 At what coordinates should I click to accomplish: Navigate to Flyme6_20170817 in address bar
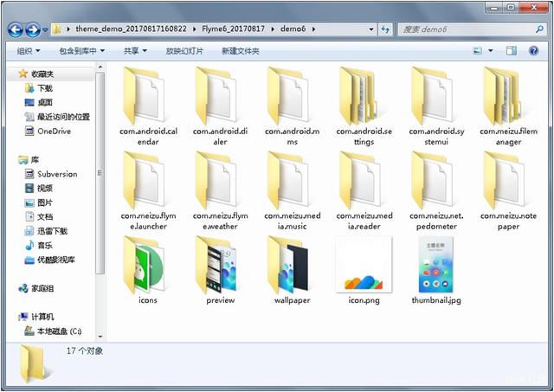(x=233, y=29)
